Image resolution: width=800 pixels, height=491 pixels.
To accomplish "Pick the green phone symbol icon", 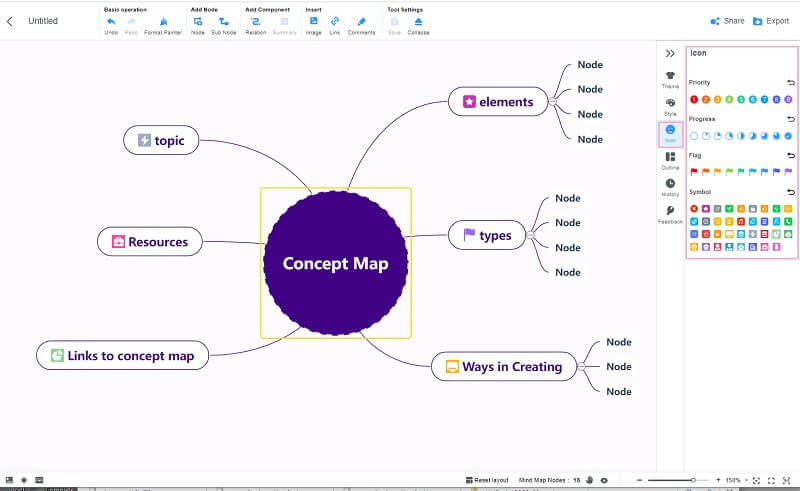I will click(788, 222).
